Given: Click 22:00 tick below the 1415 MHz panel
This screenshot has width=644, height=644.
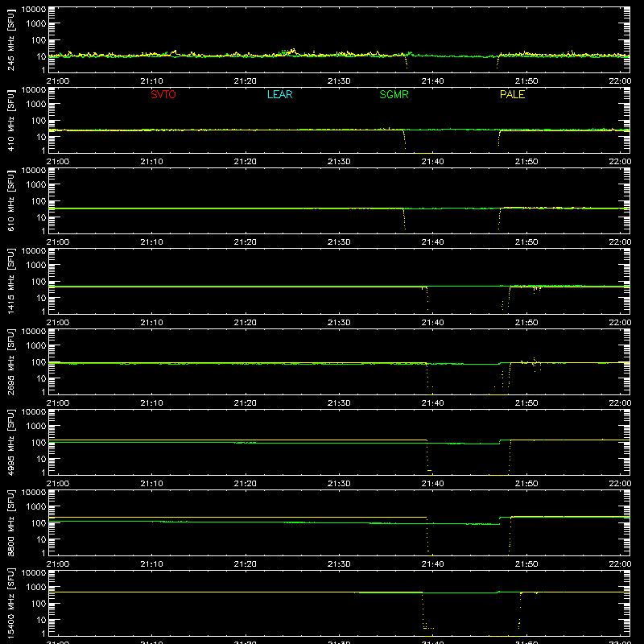Looking at the screenshot, I should [x=620, y=323].
